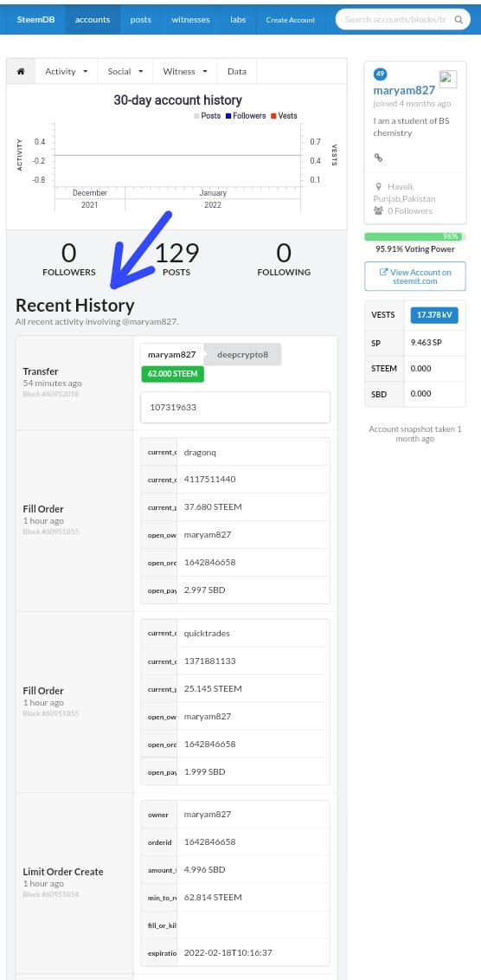Click the chain link icon in profile
This screenshot has width=481, height=980.
click(x=378, y=158)
